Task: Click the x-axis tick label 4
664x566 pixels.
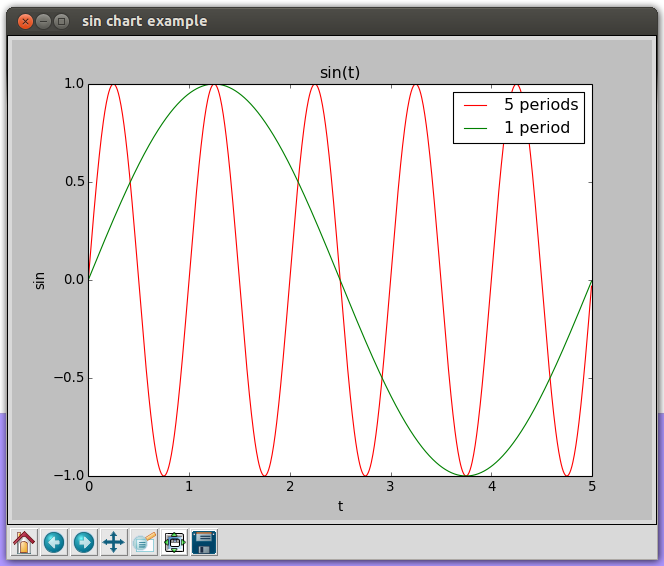Action: pyautogui.click(x=492, y=486)
